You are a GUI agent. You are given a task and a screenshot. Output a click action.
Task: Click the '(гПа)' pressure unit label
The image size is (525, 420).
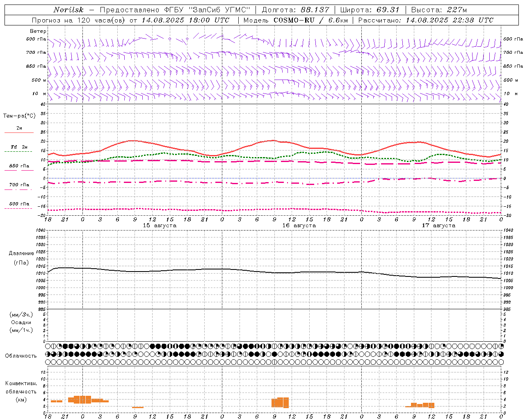[x=21, y=262]
